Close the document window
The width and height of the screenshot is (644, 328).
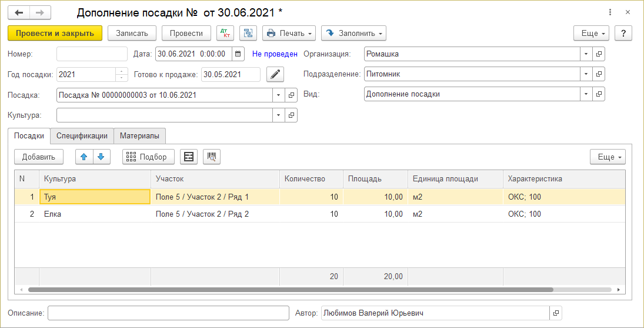click(628, 13)
